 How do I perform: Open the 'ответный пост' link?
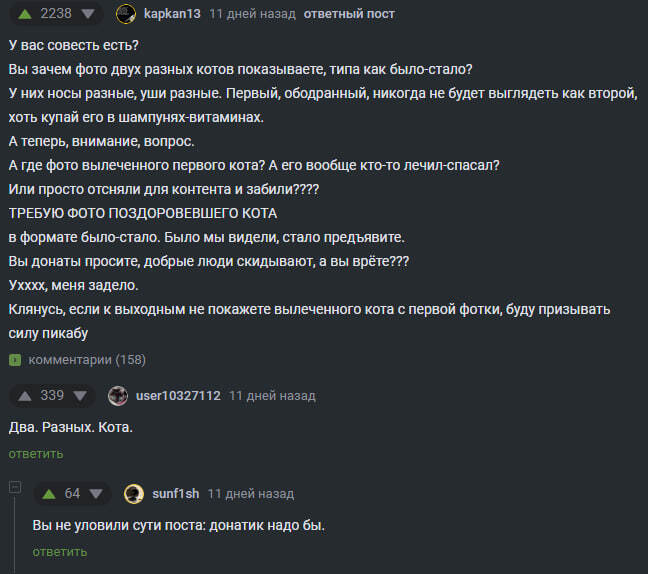click(x=348, y=14)
